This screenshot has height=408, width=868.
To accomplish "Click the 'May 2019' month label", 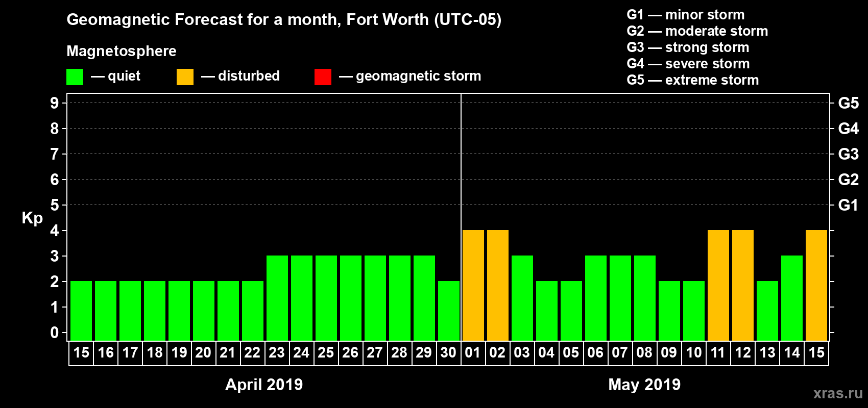I will pyautogui.click(x=644, y=385).
